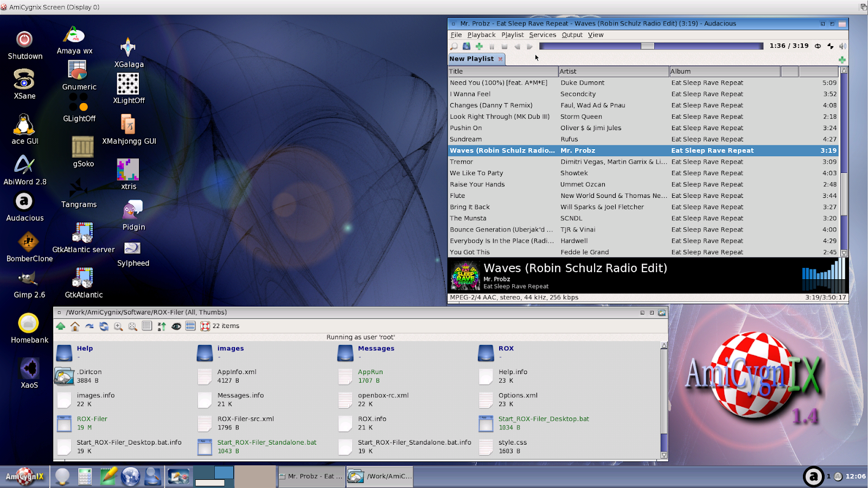Open Gimp 2.6 desktop icon
Image resolution: width=868 pixels, height=488 pixels.
pos(29,285)
